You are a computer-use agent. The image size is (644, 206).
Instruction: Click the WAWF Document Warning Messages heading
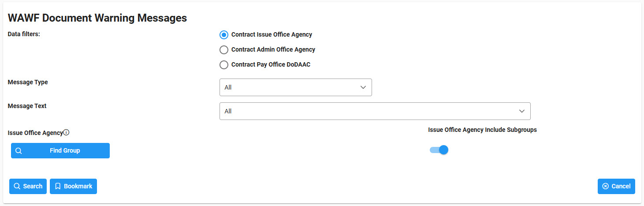tap(97, 18)
